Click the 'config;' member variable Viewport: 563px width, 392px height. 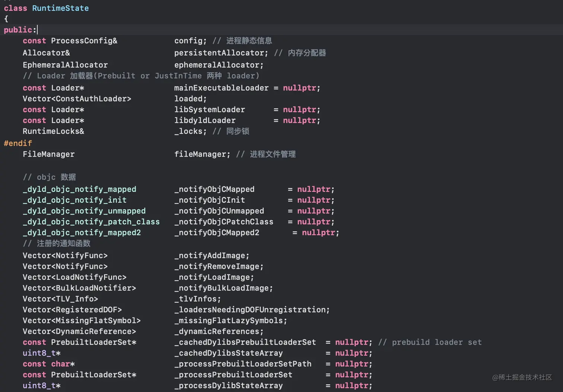[x=190, y=41]
